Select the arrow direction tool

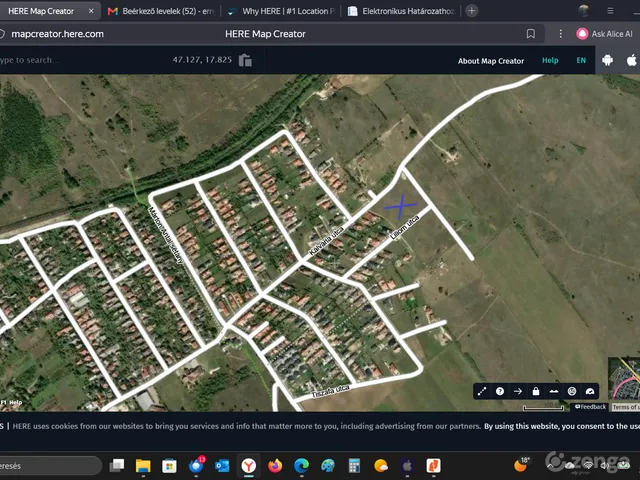[x=518, y=391]
